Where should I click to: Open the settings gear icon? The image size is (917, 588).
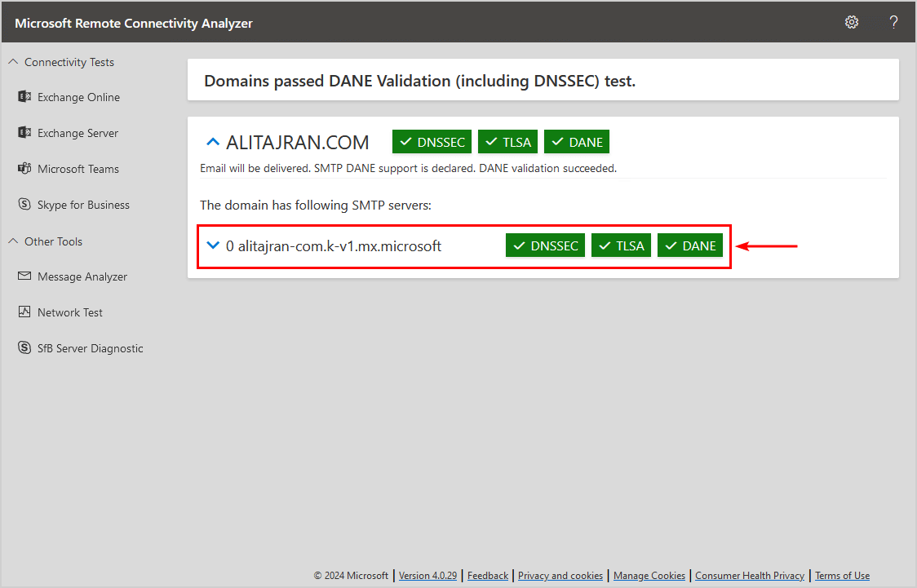tap(852, 22)
